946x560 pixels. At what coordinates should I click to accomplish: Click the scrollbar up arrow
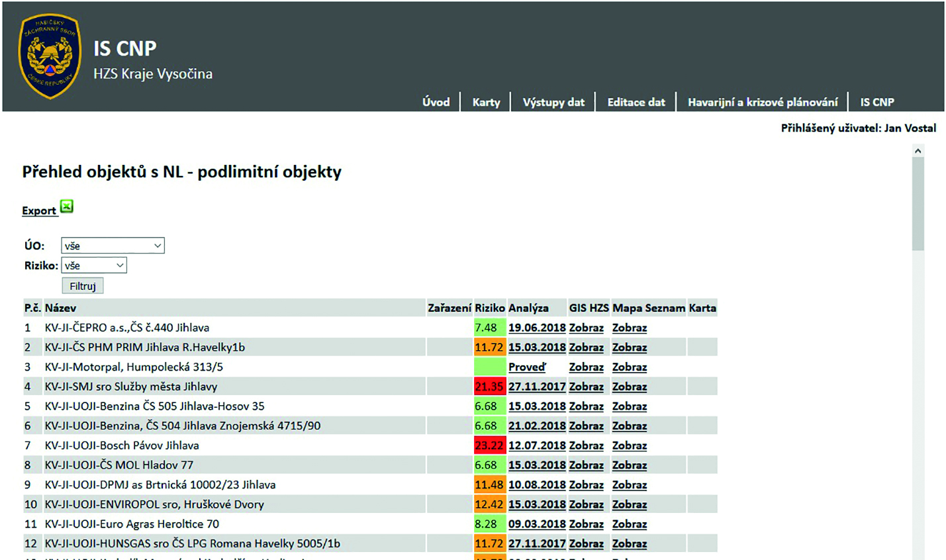tap(918, 151)
